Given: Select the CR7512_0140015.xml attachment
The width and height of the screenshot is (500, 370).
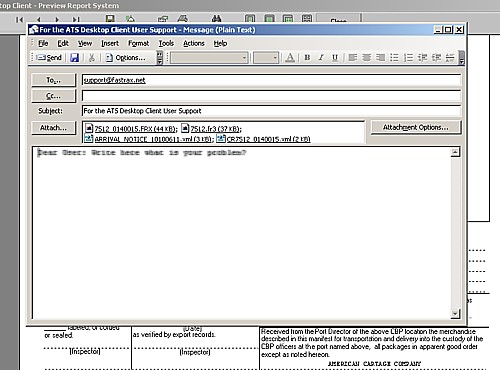Looking at the screenshot, I should tap(263, 139).
